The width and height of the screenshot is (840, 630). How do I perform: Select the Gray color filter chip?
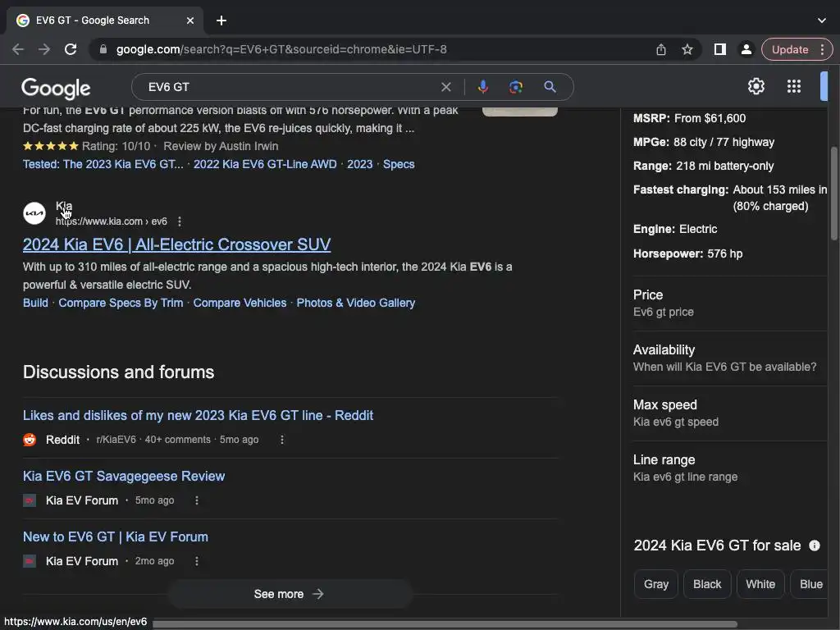click(x=655, y=584)
